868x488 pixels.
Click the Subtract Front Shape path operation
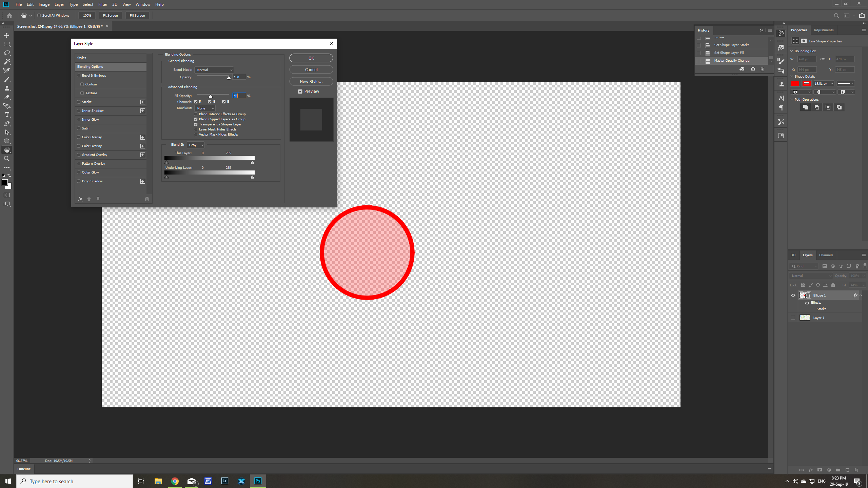(816, 107)
